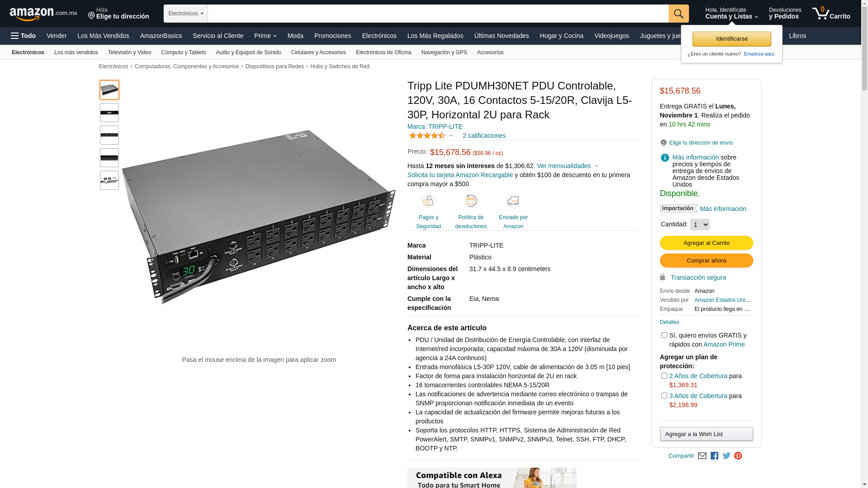Image resolution: width=868 pixels, height=488 pixels.
Task: Tick the 2 Años de Cobertura checkbox
Action: coord(664,376)
